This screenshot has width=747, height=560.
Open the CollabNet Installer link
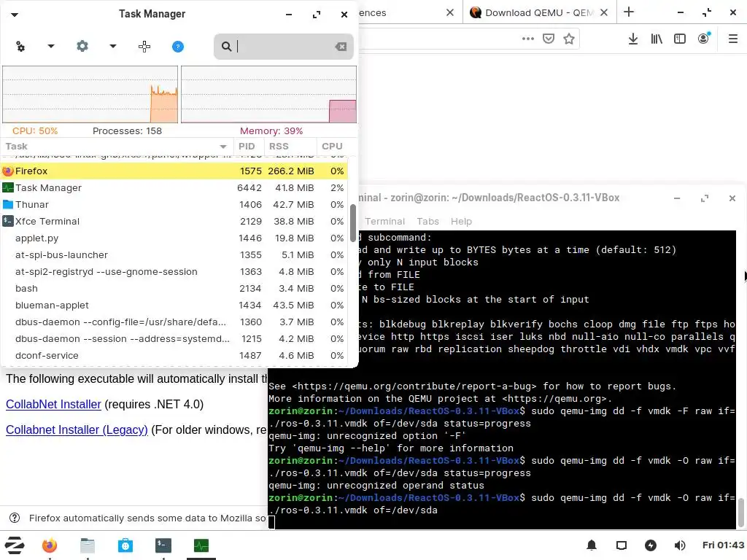pyautogui.click(x=53, y=404)
